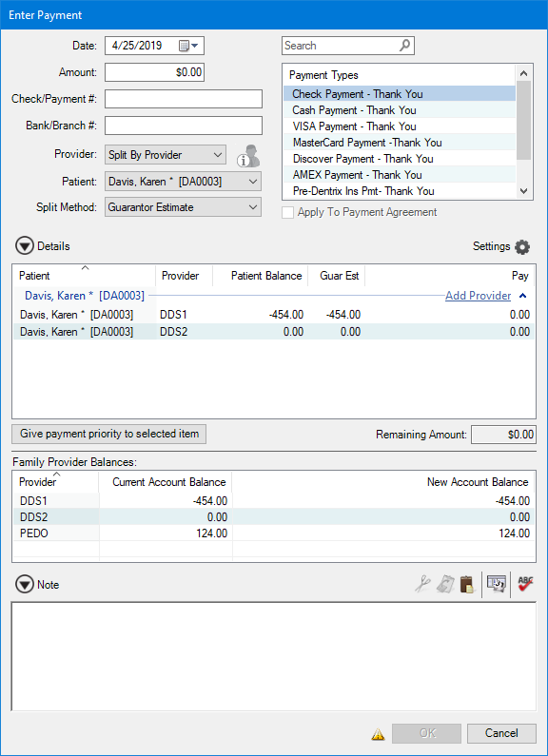The image size is (548, 756).
Task: Click the paste clipboard icon
Action: 467,584
